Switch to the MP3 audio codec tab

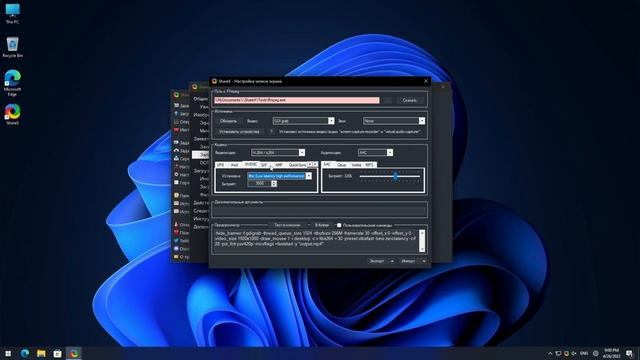tap(369, 164)
